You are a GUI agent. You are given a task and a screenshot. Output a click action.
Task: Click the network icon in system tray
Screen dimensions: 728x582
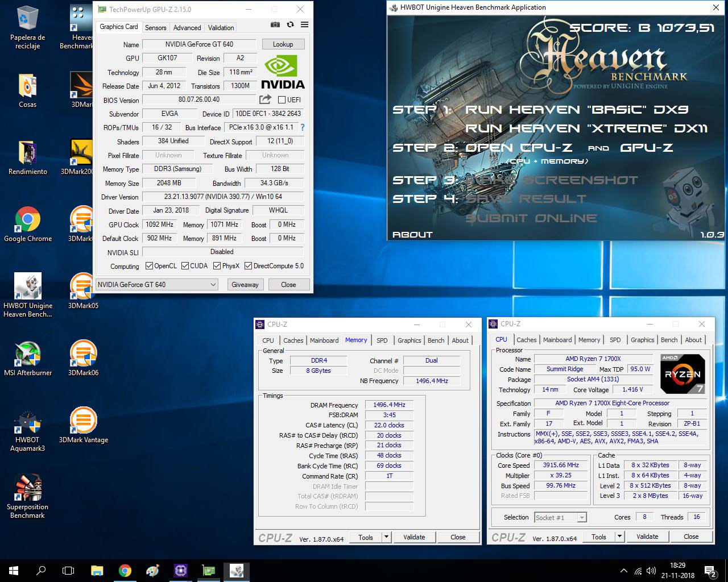[639, 571]
